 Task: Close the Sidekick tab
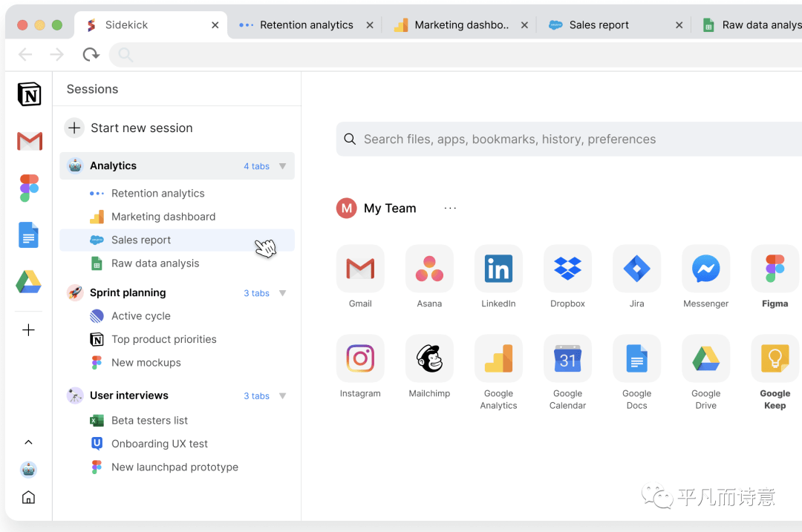click(215, 25)
